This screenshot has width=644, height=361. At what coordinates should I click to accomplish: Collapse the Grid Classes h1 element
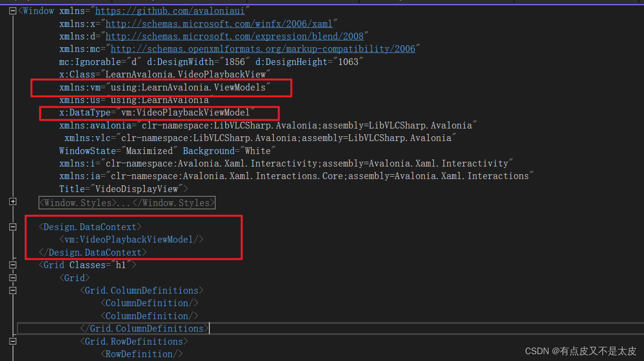12,264
